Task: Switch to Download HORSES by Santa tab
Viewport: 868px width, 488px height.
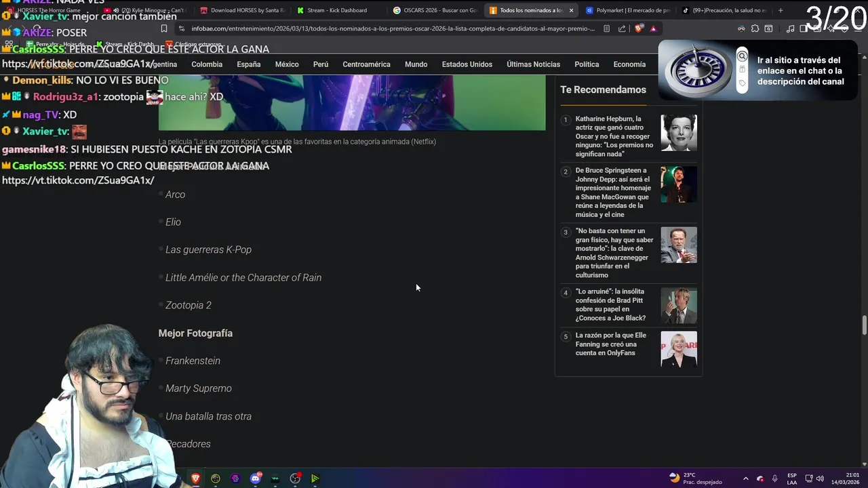Action: click(242, 10)
